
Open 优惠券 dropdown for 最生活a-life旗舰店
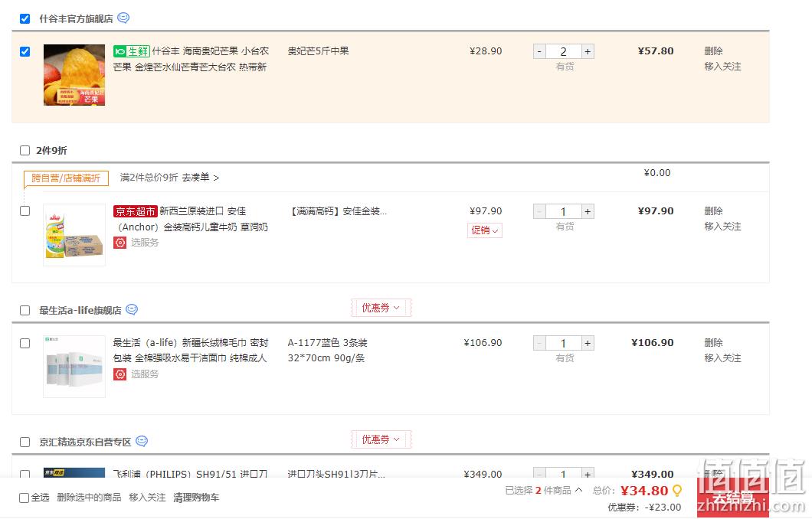click(381, 308)
